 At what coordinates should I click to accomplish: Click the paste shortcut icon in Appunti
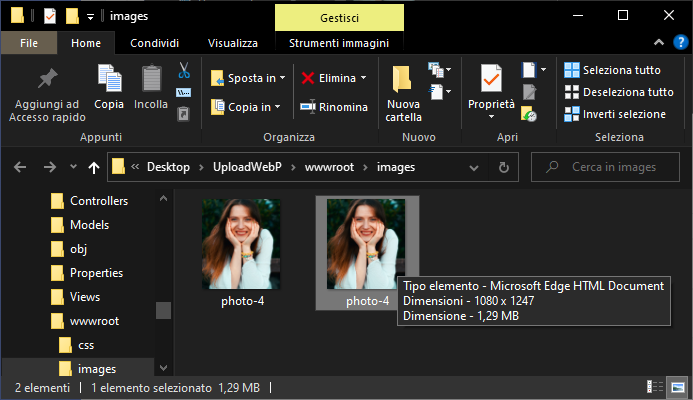[183, 114]
